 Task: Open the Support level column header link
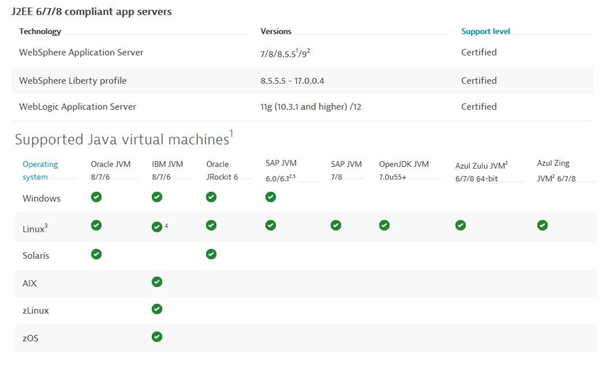point(485,31)
